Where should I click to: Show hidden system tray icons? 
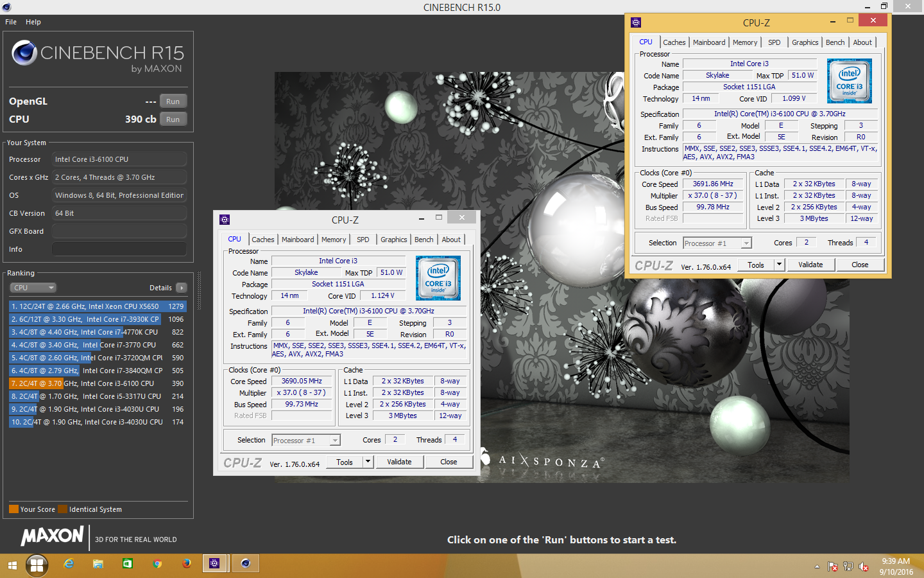[817, 566]
